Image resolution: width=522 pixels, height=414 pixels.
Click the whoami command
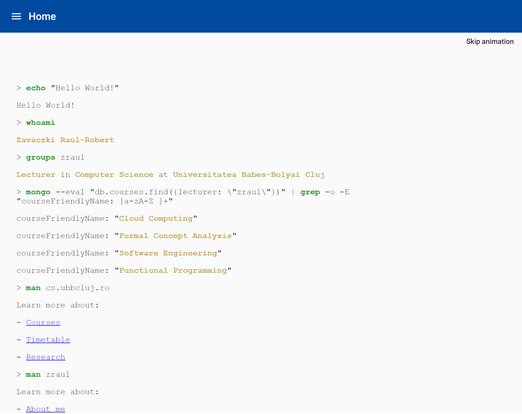[40, 123]
